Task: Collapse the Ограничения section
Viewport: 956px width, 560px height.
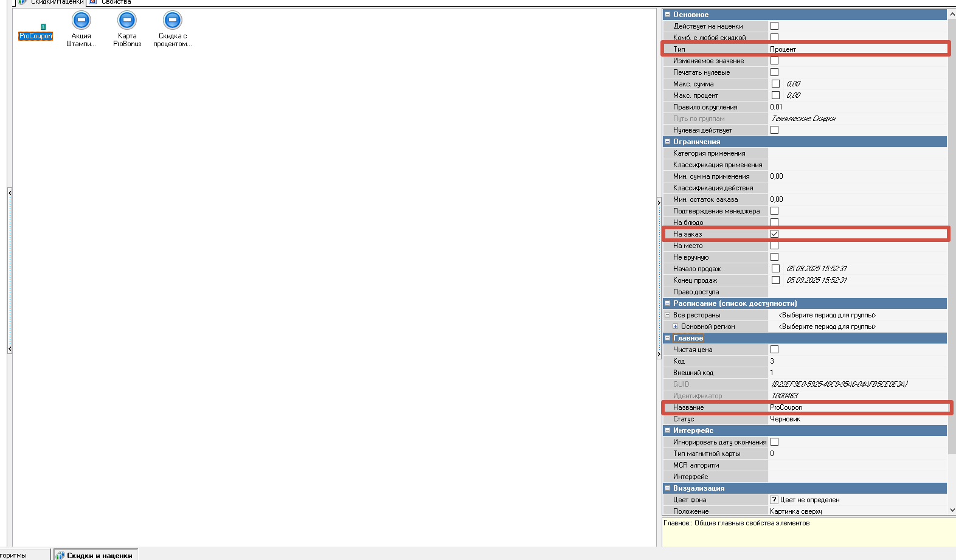Action: pos(667,142)
